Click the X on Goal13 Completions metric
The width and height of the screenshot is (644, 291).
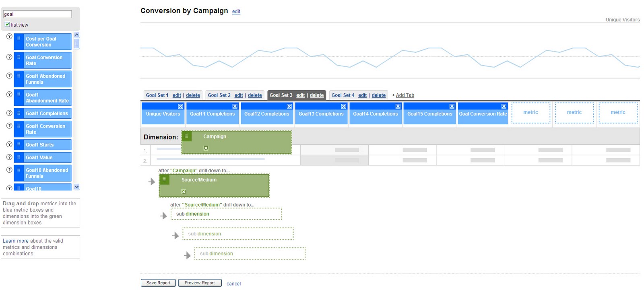pyautogui.click(x=343, y=106)
